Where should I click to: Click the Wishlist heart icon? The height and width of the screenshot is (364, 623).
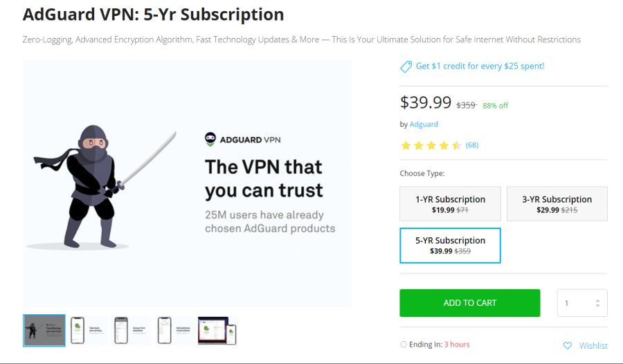pyautogui.click(x=568, y=345)
